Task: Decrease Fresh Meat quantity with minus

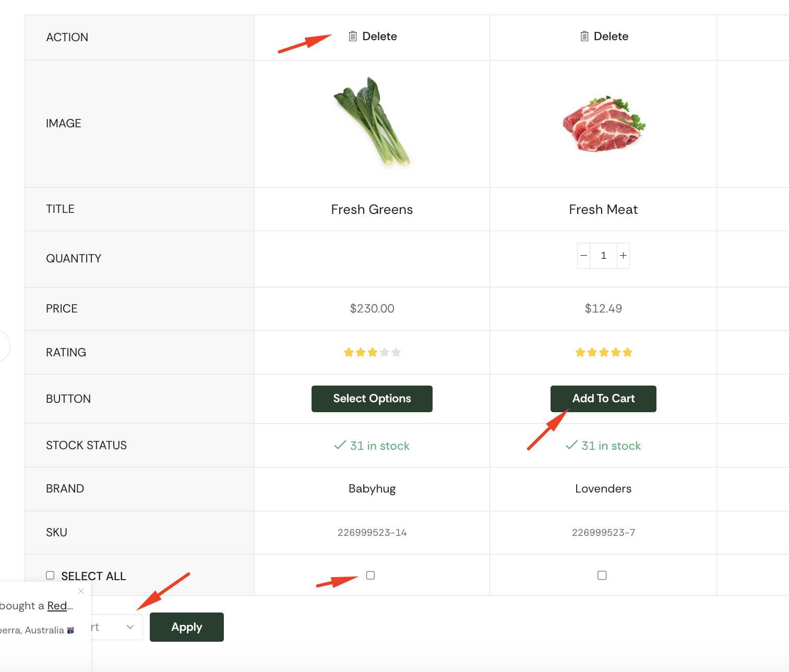Action: click(584, 256)
